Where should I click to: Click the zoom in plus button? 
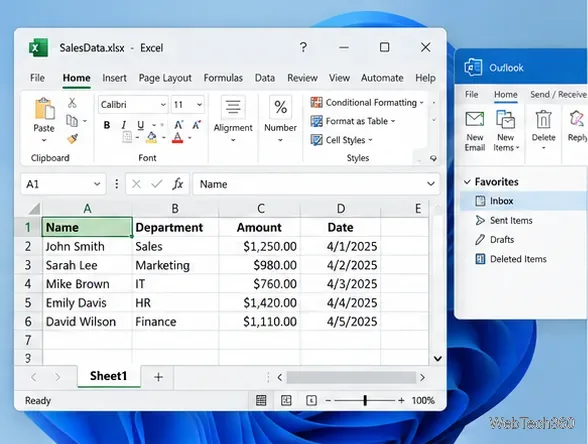pyautogui.click(x=401, y=400)
